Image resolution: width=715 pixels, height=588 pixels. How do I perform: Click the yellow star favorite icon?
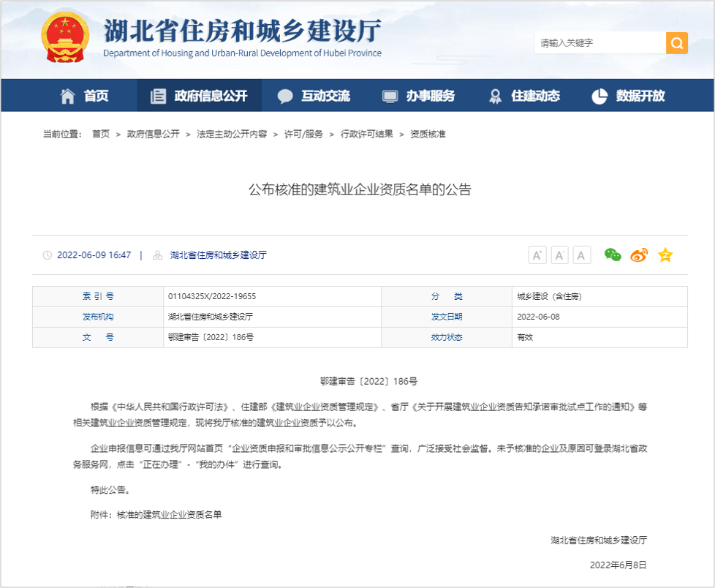click(665, 255)
